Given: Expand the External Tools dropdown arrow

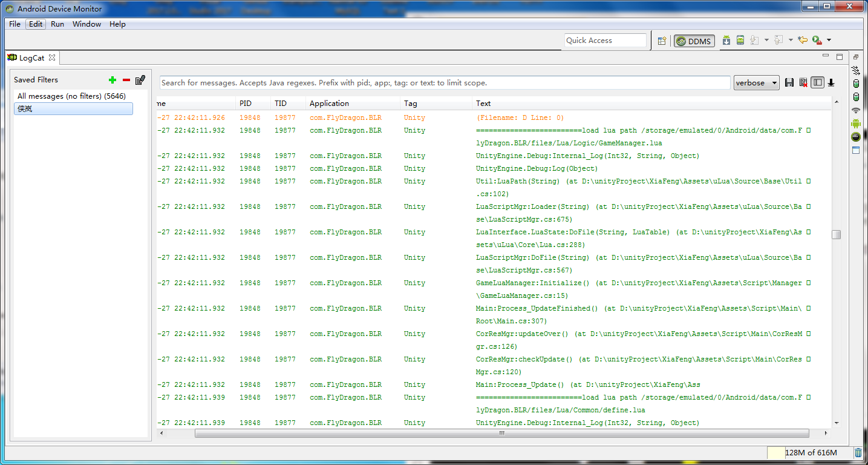Looking at the screenshot, I should click(829, 41).
